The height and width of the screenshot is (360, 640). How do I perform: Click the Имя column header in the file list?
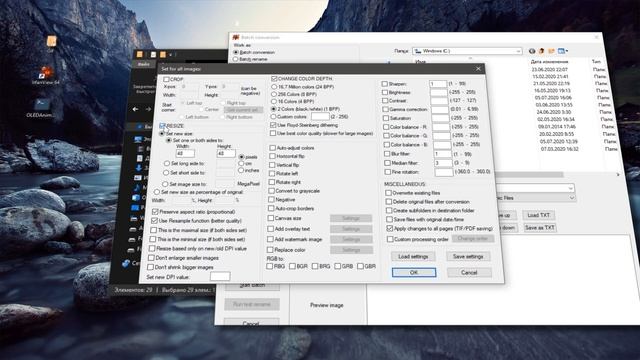420,62
